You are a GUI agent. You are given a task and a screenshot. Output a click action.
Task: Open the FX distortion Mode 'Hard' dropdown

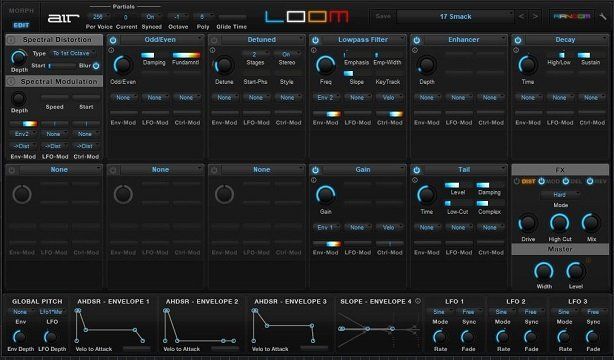pos(560,195)
